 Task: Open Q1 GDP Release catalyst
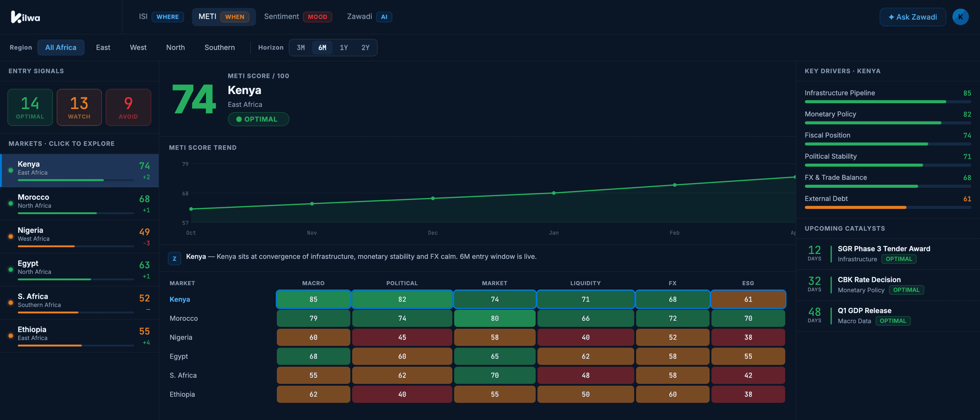pos(888,316)
